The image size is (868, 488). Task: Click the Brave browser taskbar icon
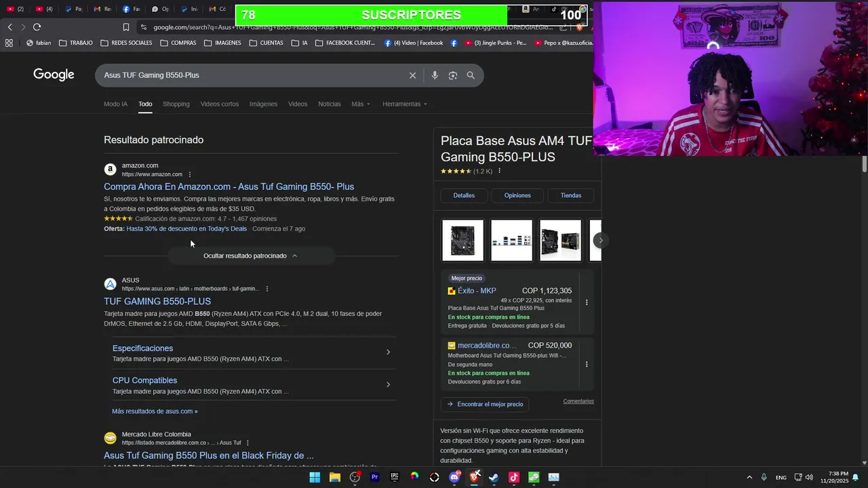tap(474, 477)
